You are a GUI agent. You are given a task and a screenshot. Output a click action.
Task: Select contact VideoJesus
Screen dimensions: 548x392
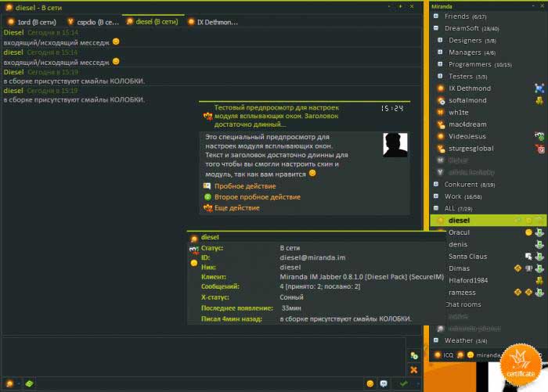tap(467, 136)
